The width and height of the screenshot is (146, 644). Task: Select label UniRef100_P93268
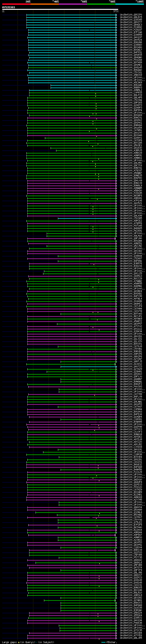tap(131, 60)
